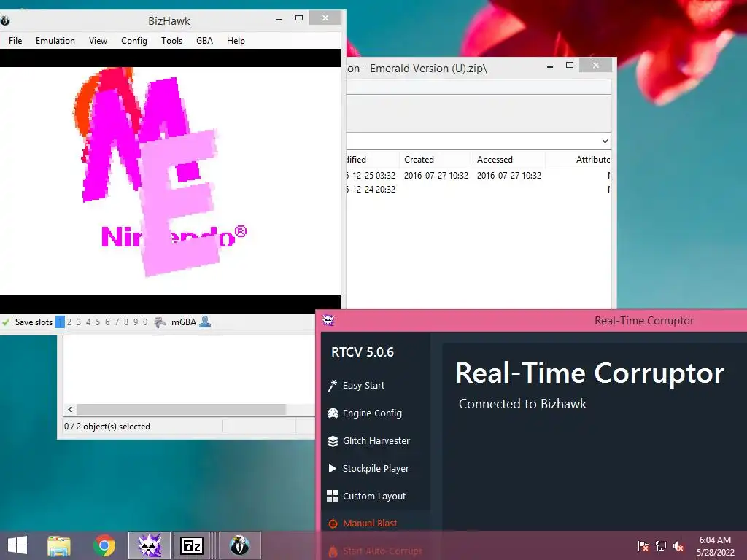The width and height of the screenshot is (747, 560).
Task: Open network status icon in system tray
Action: (661, 545)
